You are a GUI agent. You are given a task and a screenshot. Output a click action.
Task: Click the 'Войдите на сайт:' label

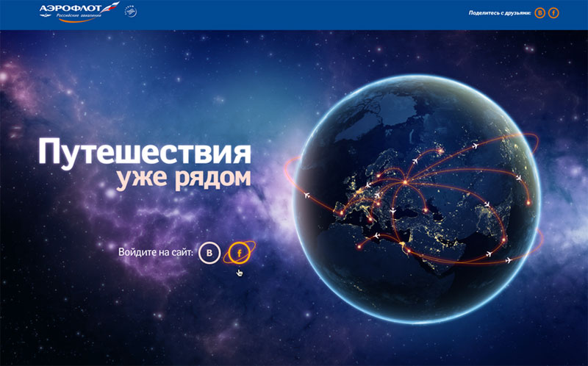[155, 253]
